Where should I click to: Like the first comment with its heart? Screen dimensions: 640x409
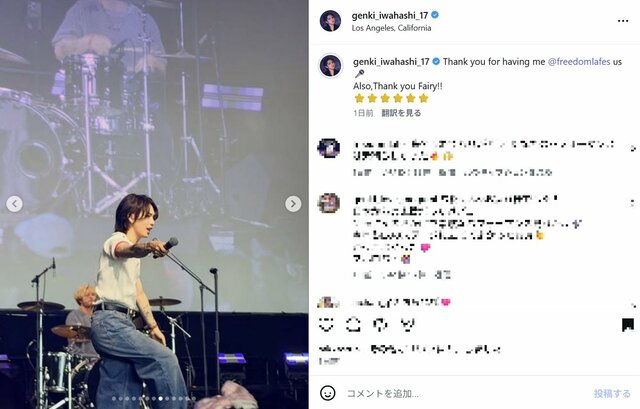click(633, 148)
